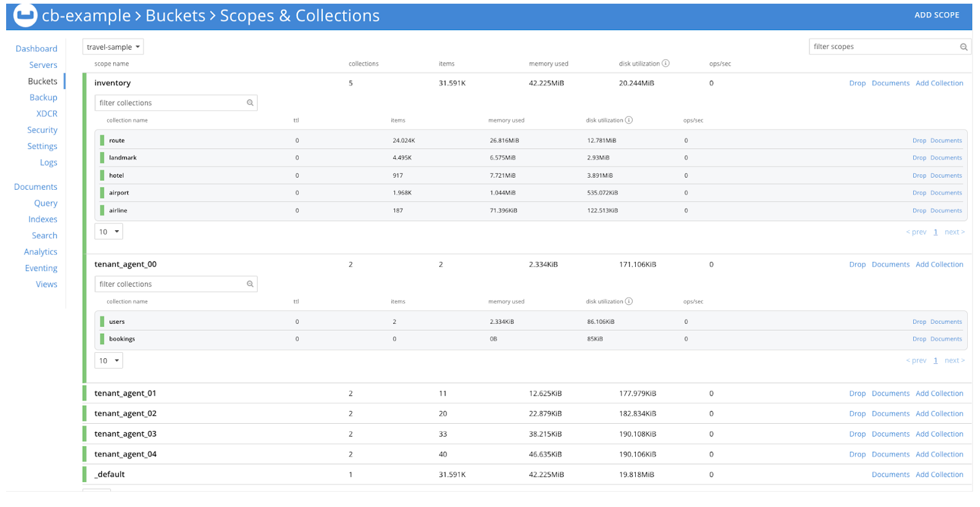
Task: Drop the hotel collection
Action: pyautogui.click(x=919, y=176)
